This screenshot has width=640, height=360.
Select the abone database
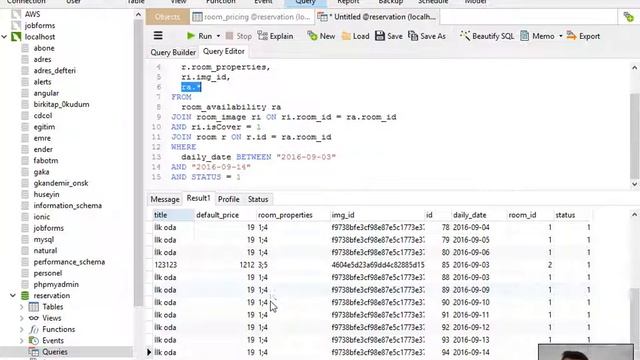44,48
